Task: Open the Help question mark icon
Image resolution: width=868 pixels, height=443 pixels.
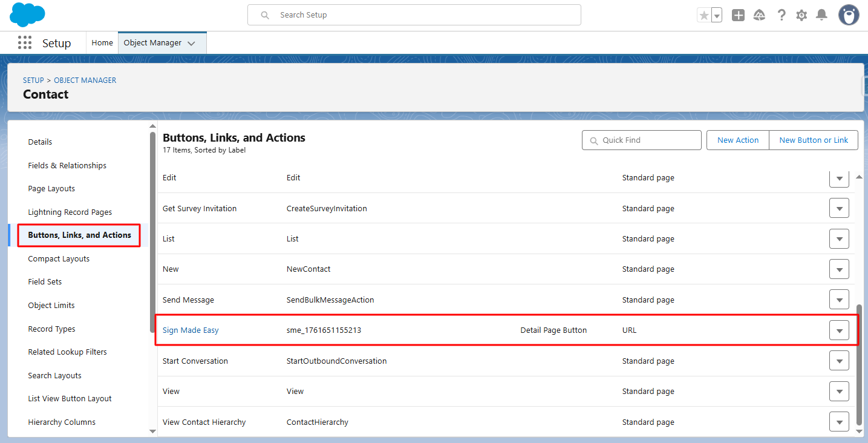Action: point(782,16)
